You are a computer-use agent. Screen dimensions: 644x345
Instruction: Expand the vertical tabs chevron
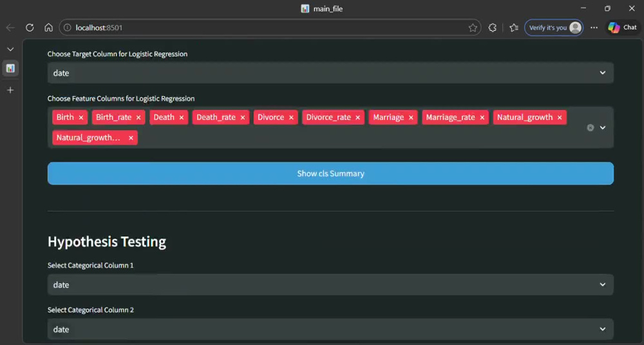[10, 50]
